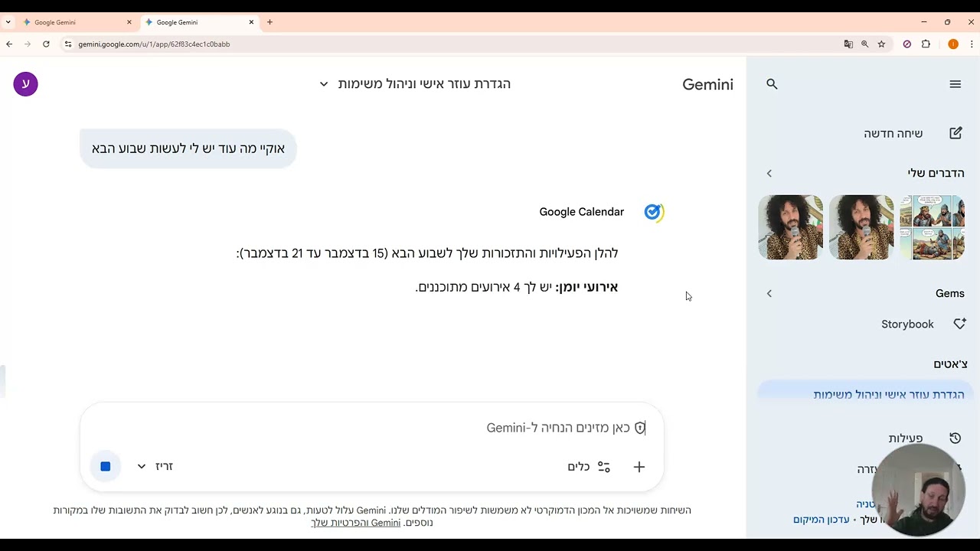Open the comic strip thumbnail in My Stuff

tap(933, 227)
